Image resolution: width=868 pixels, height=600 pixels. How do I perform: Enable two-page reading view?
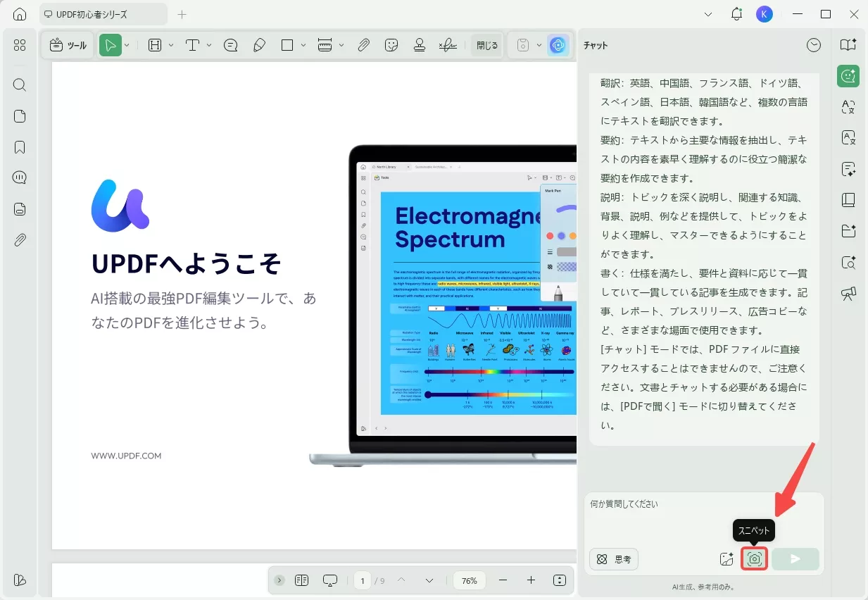point(301,580)
